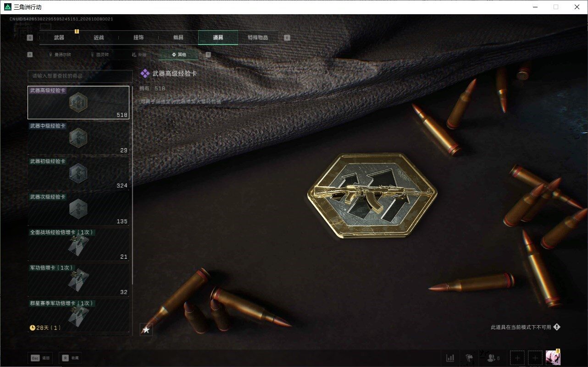Viewport: 588px width, 367px height.
Task: Click the flag icon in bottom bar
Action: click(x=470, y=358)
